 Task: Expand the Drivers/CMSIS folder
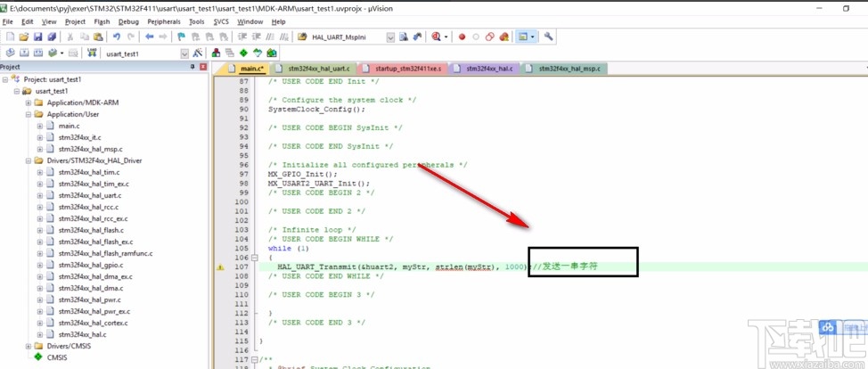click(x=29, y=346)
